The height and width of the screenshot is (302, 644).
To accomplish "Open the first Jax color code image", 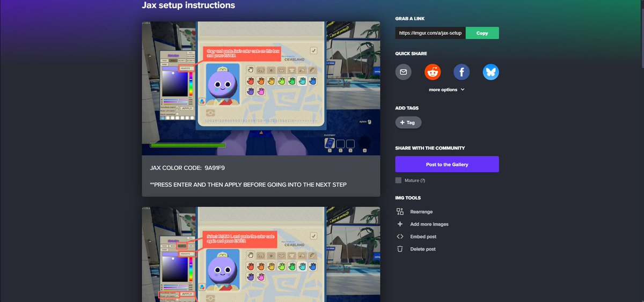I will [x=261, y=89].
